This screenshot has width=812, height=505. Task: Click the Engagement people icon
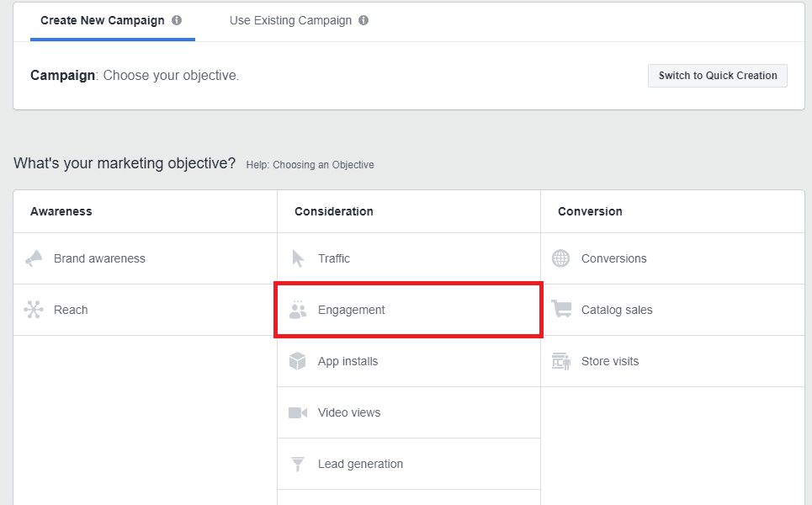[298, 310]
